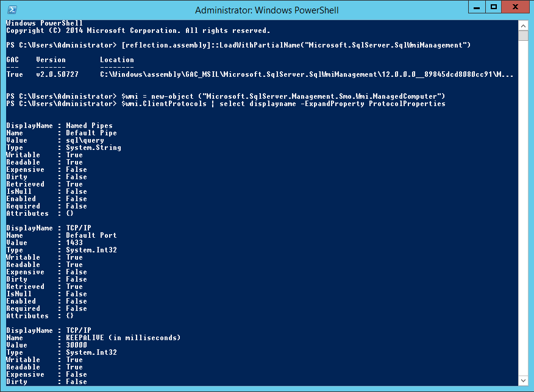This screenshot has height=392, width=534.
Task: Click the empty scrollbar track below thumb
Action: click(x=523, y=208)
